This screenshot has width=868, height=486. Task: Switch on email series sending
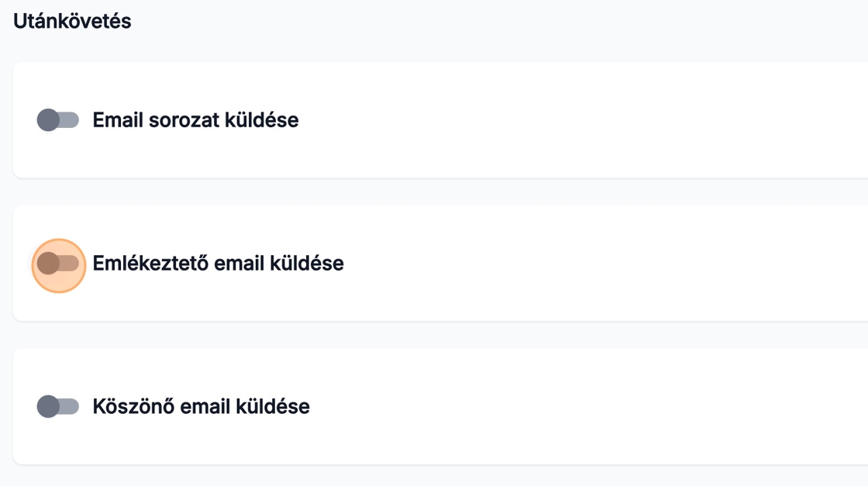[58, 120]
